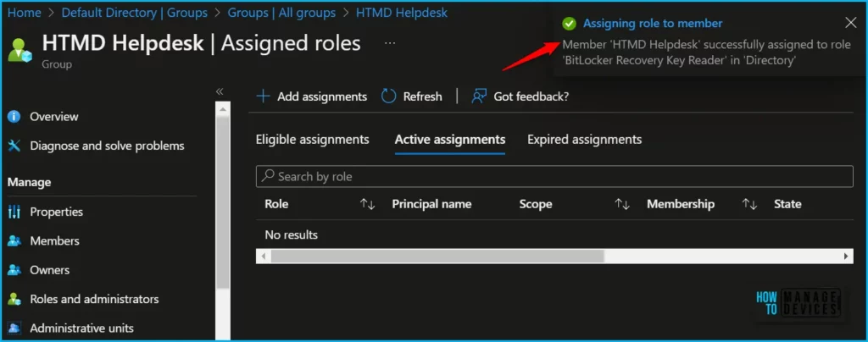Click the sidebar scrollbar up arrow
This screenshot has height=342, width=868.
coord(223,109)
